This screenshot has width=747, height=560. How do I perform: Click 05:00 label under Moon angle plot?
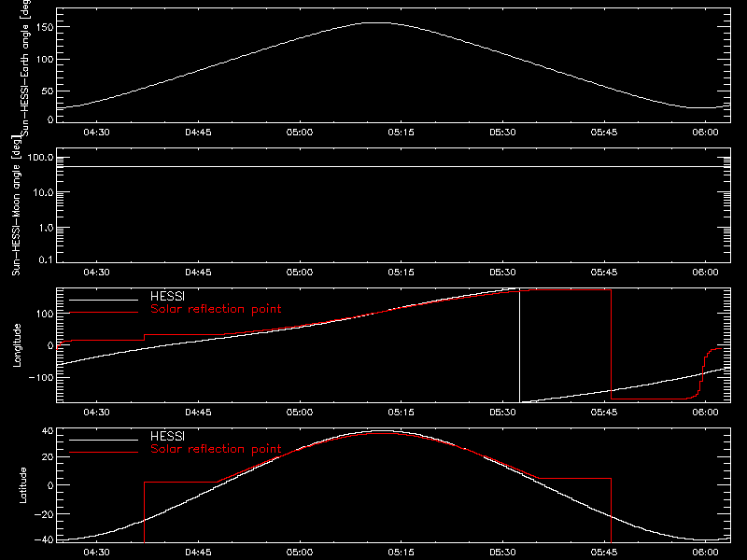point(300,273)
